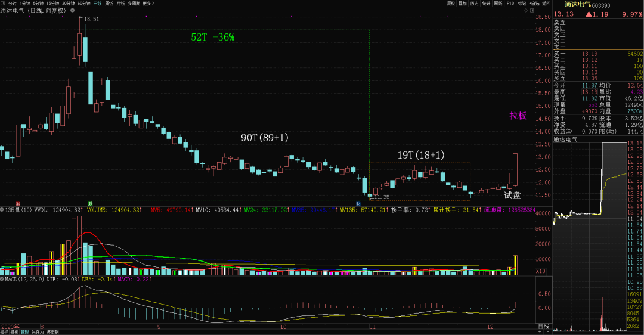
Task: Click the MACD(12,26,9) indicator label
Action: coord(24,279)
